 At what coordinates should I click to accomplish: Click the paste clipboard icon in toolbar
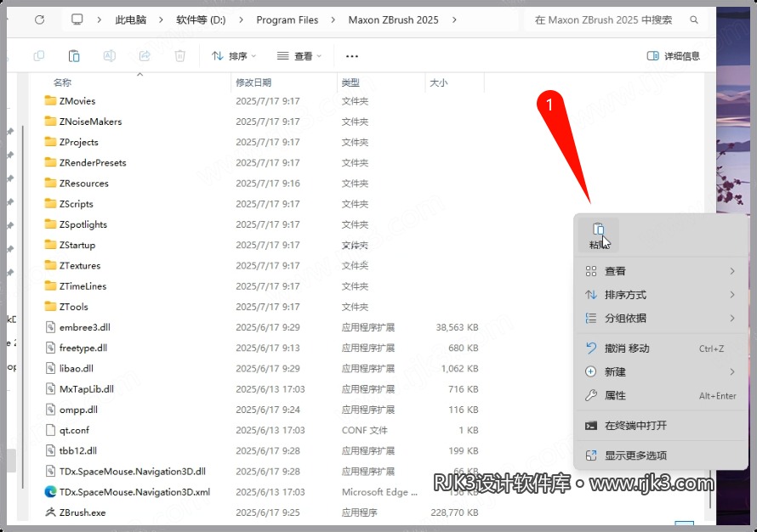74,56
